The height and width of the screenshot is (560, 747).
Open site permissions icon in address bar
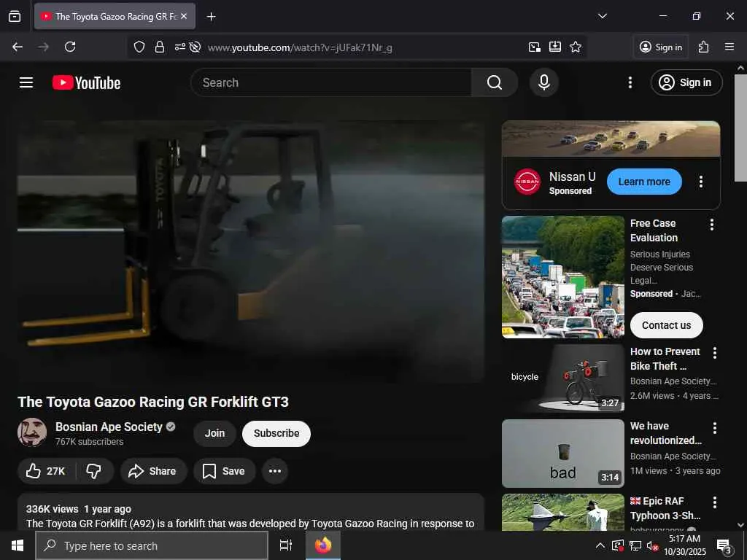pos(179,47)
